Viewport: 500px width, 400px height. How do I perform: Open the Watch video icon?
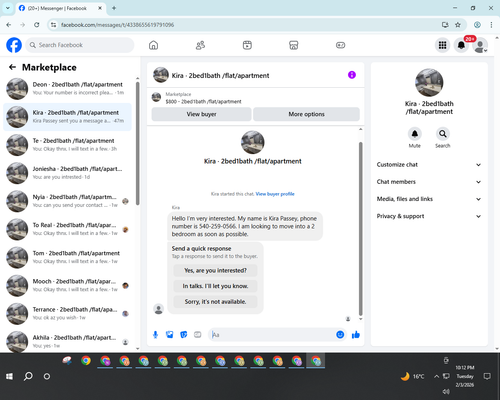[x=247, y=45]
